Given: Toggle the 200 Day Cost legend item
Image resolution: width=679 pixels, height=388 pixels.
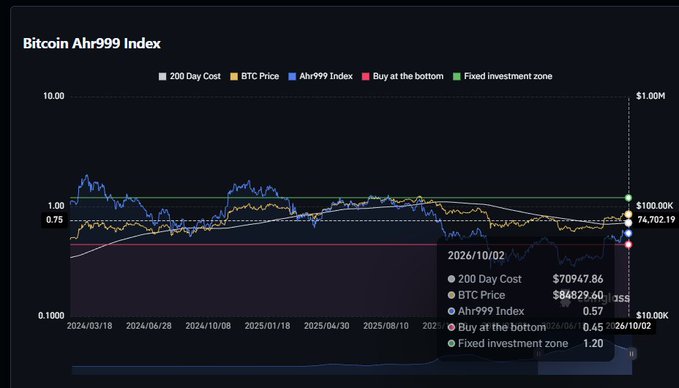Looking at the screenshot, I should 190,76.
